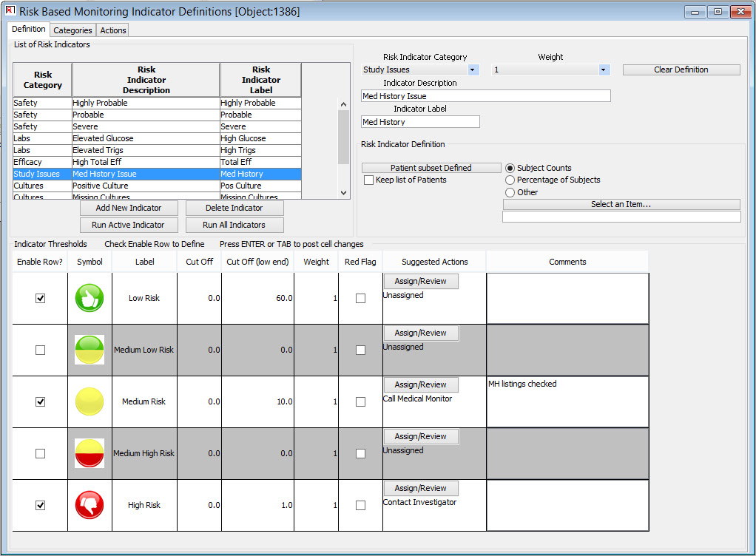
Task: Open the Risk Indicator Category dropdown
Action: point(473,69)
